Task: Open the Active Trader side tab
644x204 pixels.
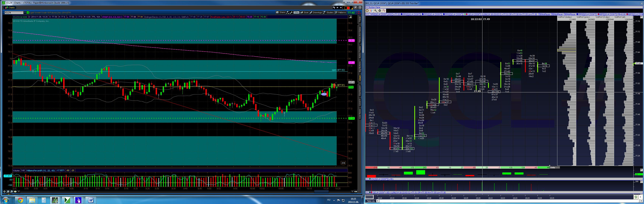Action: pos(360,52)
